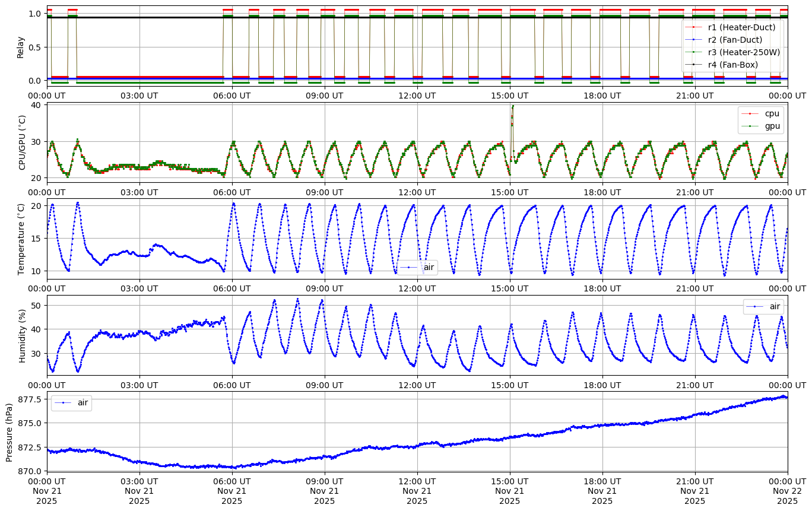Click the Pressure (hPa) y-axis label

[9, 432]
